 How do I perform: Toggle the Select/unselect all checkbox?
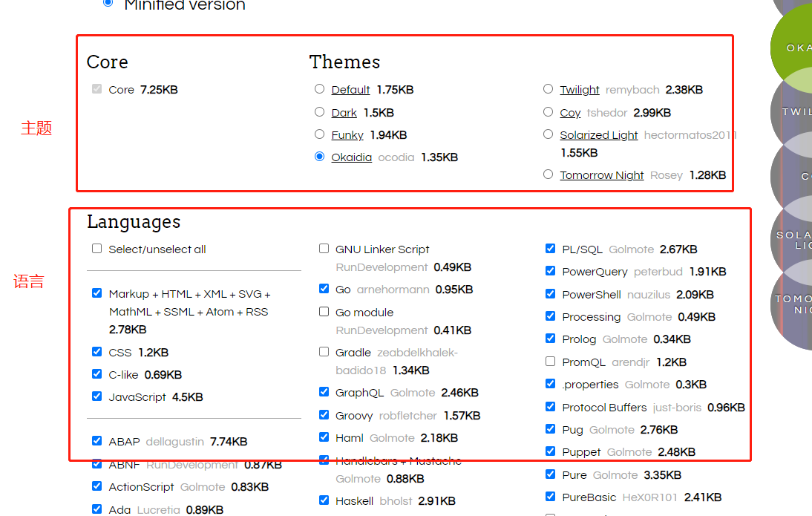coord(96,249)
